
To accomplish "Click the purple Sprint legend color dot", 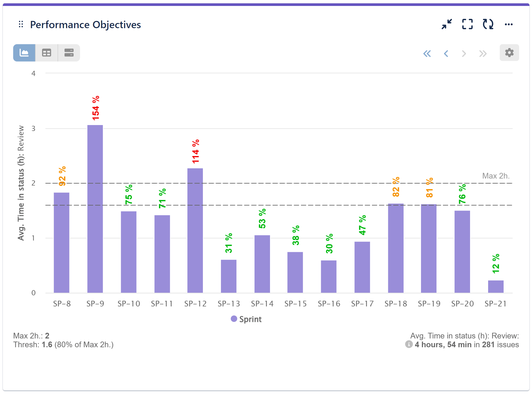I will 234,319.
